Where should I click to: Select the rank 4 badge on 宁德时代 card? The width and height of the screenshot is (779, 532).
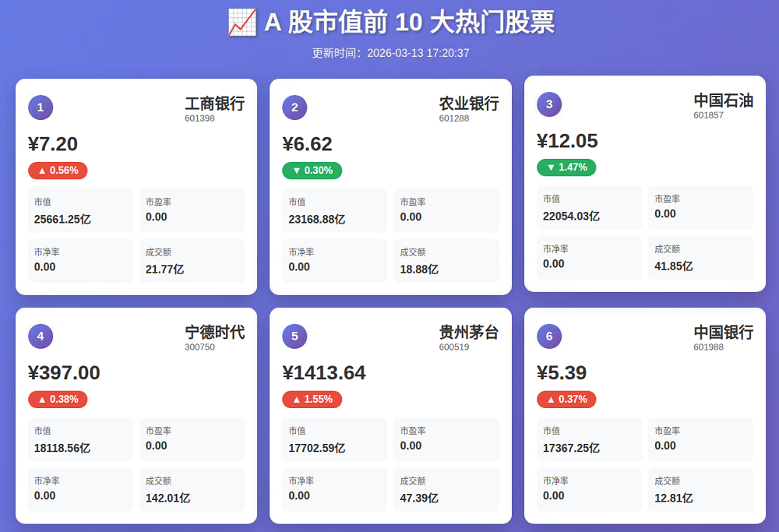tap(40, 336)
